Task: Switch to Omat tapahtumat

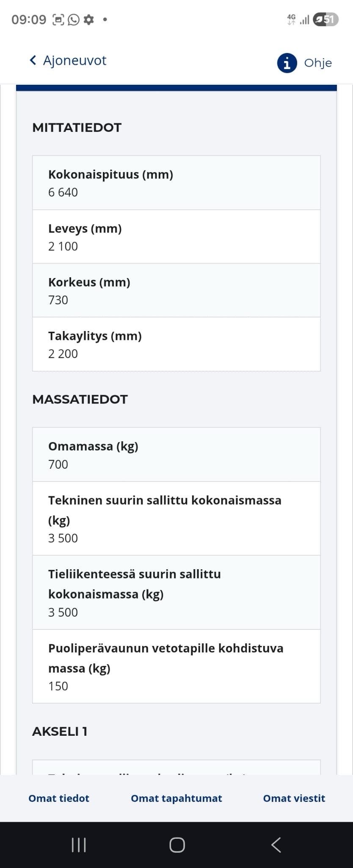Action: (176, 798)
